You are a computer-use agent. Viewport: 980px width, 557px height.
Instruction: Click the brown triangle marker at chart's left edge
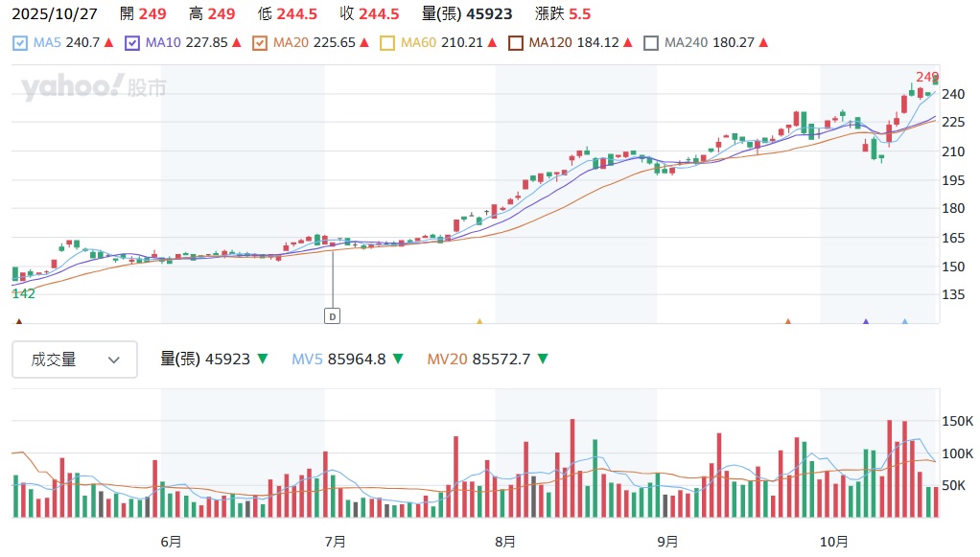pyautogui.click(x=17, y=322)
